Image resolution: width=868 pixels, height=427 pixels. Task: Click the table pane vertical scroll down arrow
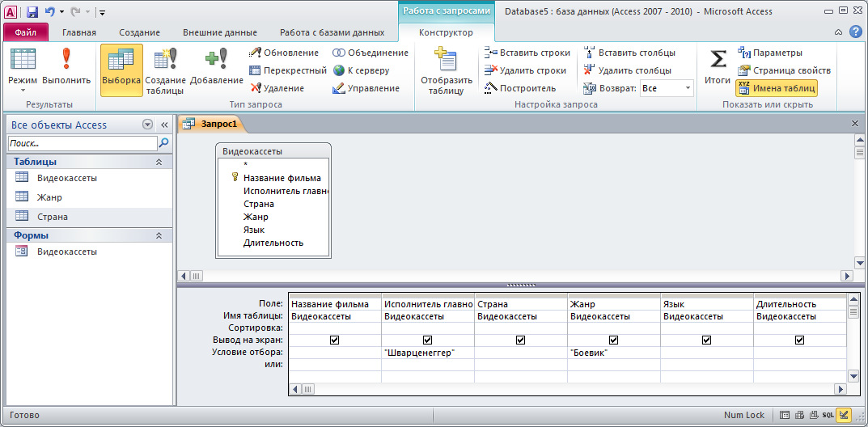point(860,263)
